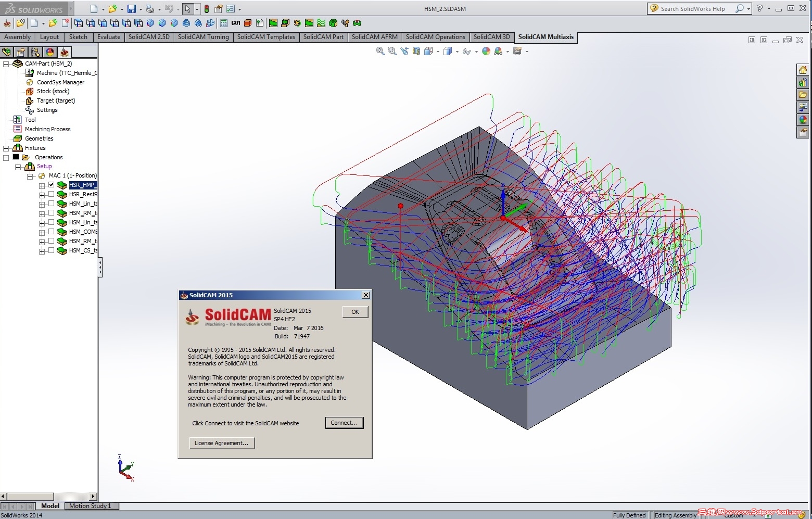
Task: Expand the Fixtures tree node
Action: [6, 148]
